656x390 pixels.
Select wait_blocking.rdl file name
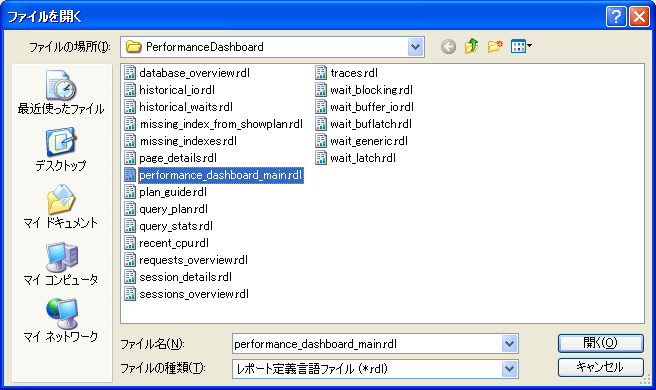[372, 90]
